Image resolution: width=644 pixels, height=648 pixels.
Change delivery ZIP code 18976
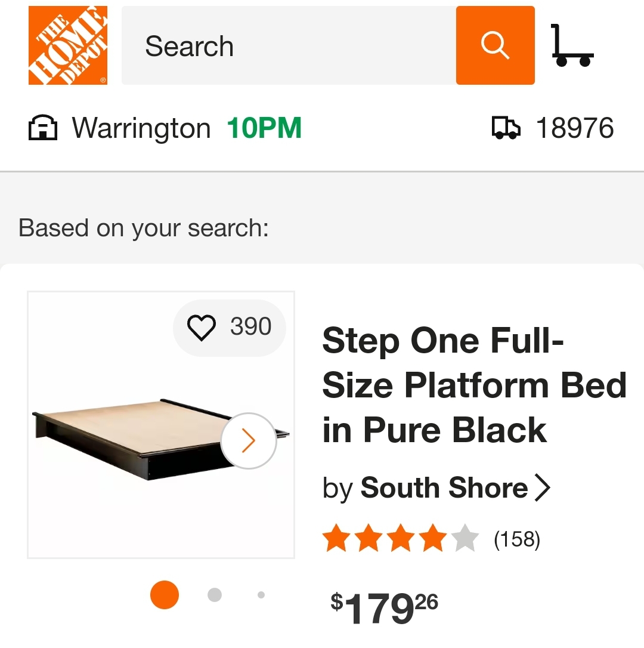pyautogui.click(x=574, y=128)
